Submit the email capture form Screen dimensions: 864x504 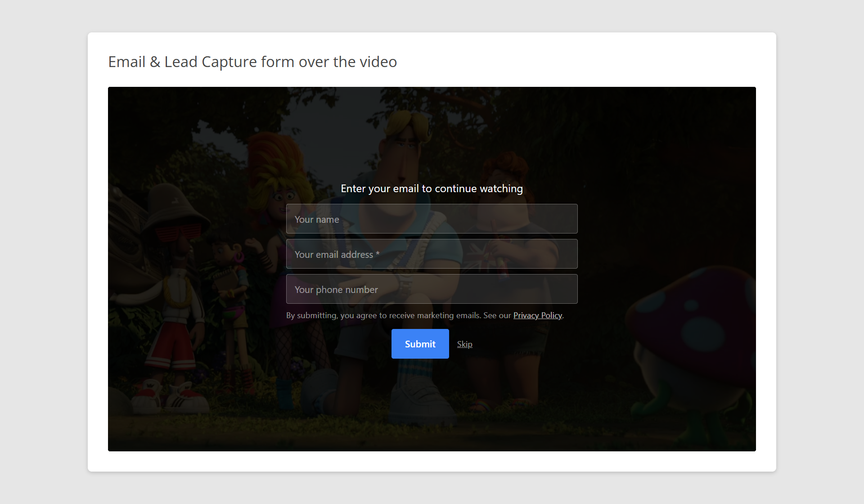(x=420, y=344)
